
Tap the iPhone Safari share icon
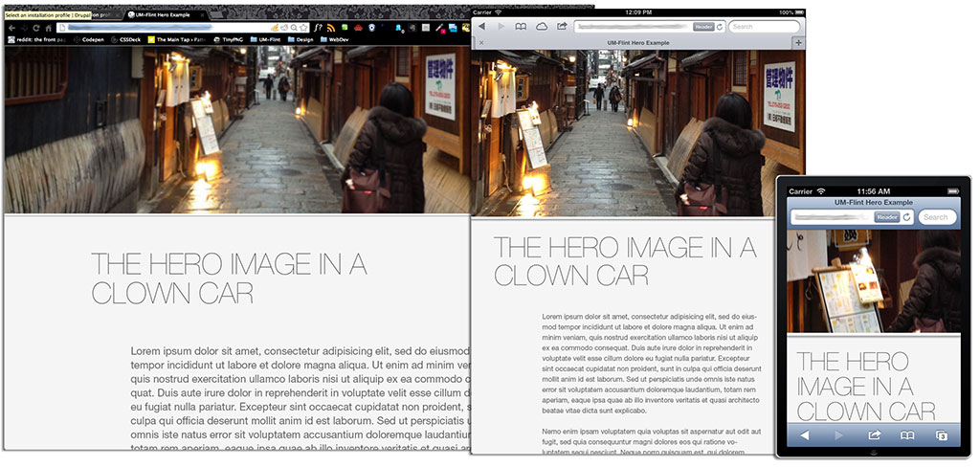click(874, 436)
